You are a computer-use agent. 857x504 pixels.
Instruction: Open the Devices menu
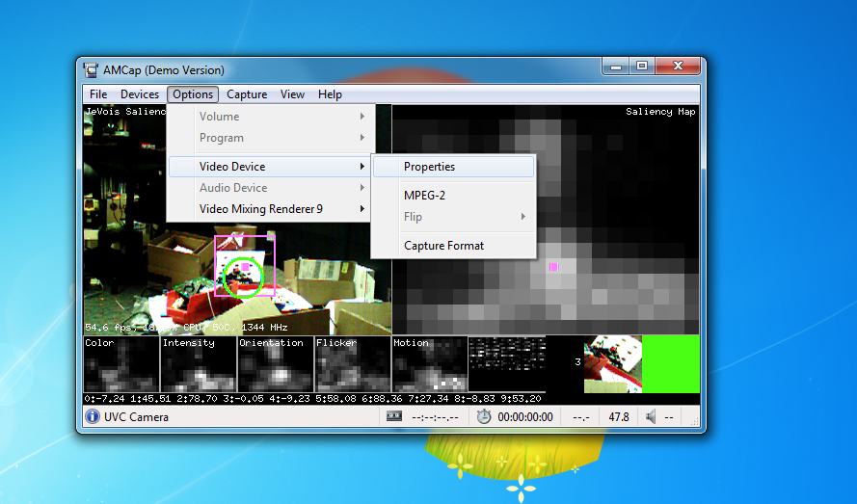140,94
